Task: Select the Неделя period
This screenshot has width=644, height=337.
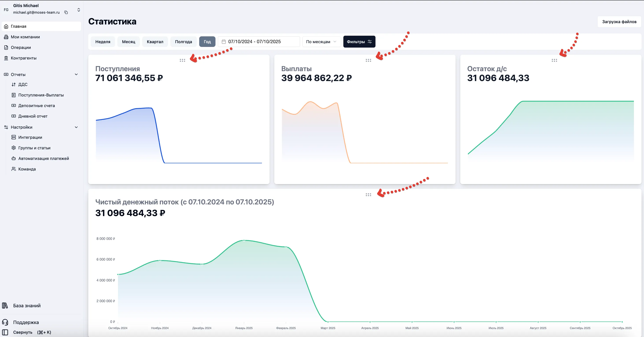Action: [103, 42]
